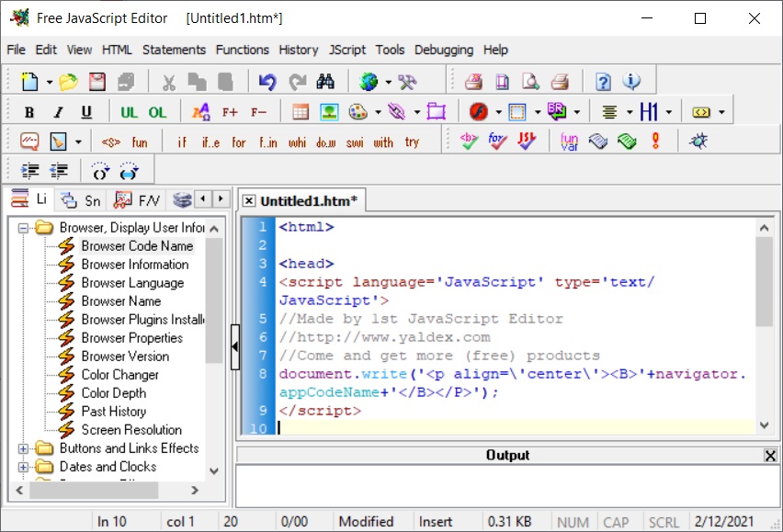Click the red exclamation icon

pos(655,141)
